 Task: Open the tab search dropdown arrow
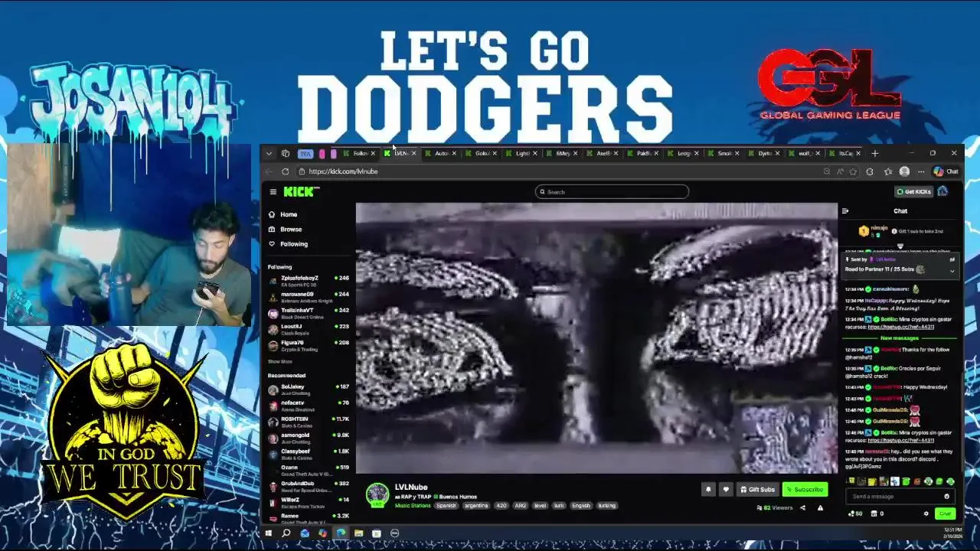point(269,153)
